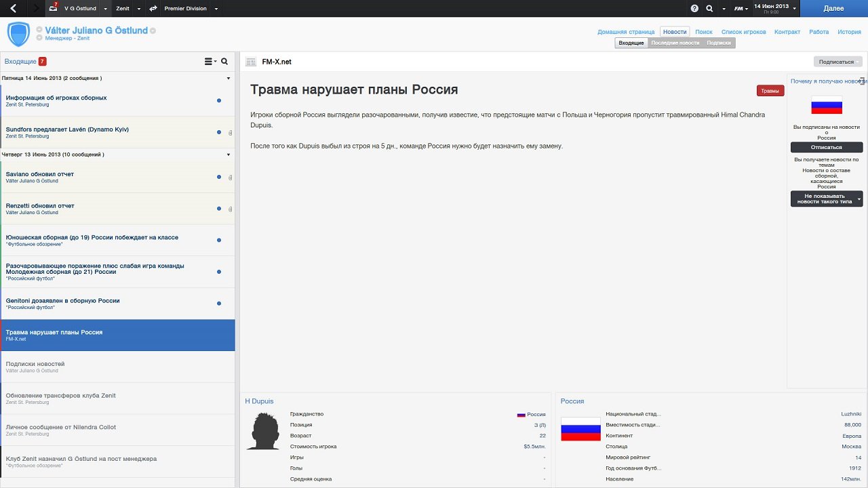The image size is (868, 488).
Task: Click the paperclip on Sundfors Lavén message
Action: [230, 132]
